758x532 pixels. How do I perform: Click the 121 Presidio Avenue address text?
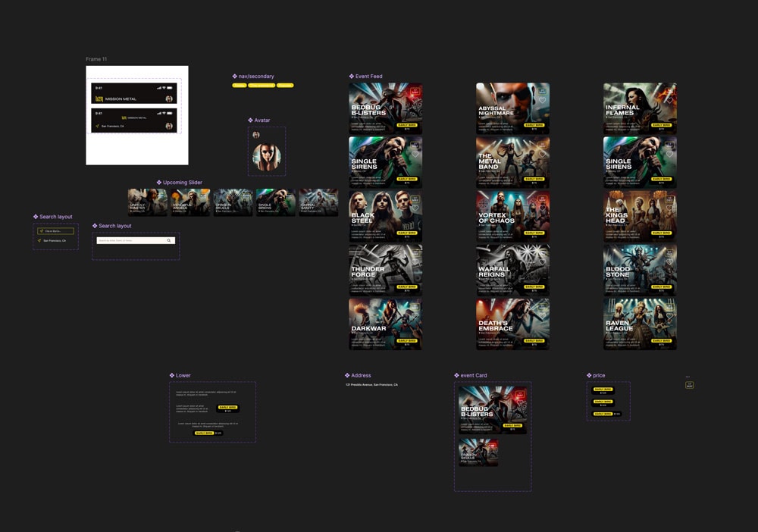point(371,385)
